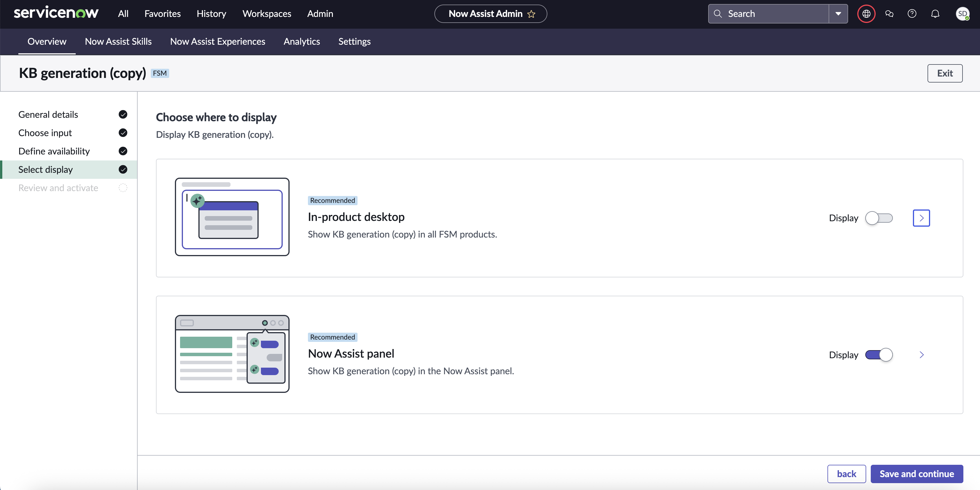Open the globe scope selector icon
Image resolution: width=980 pixels, height=490 pixels.
tap(866, 14)
